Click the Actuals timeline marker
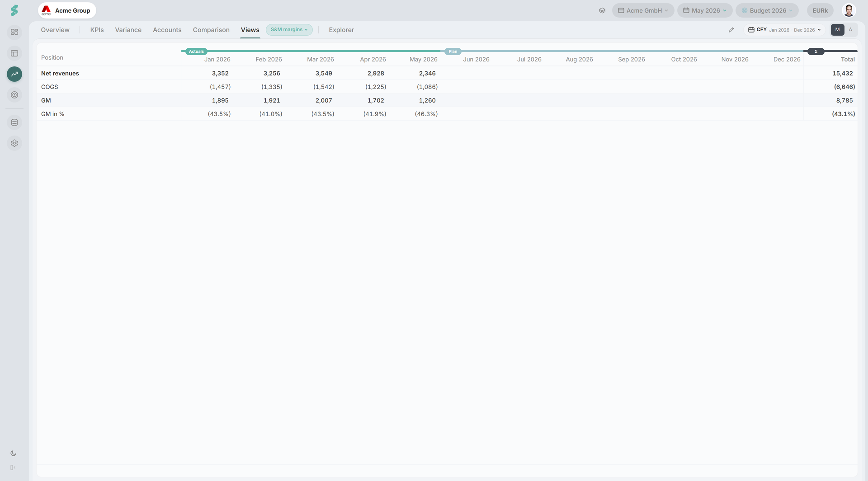The height and width of the screenshot is (481, 868). (x=196, y=51)
